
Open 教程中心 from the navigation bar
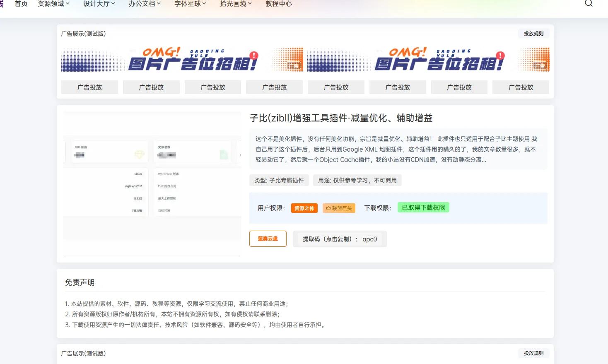click(278, 4)
